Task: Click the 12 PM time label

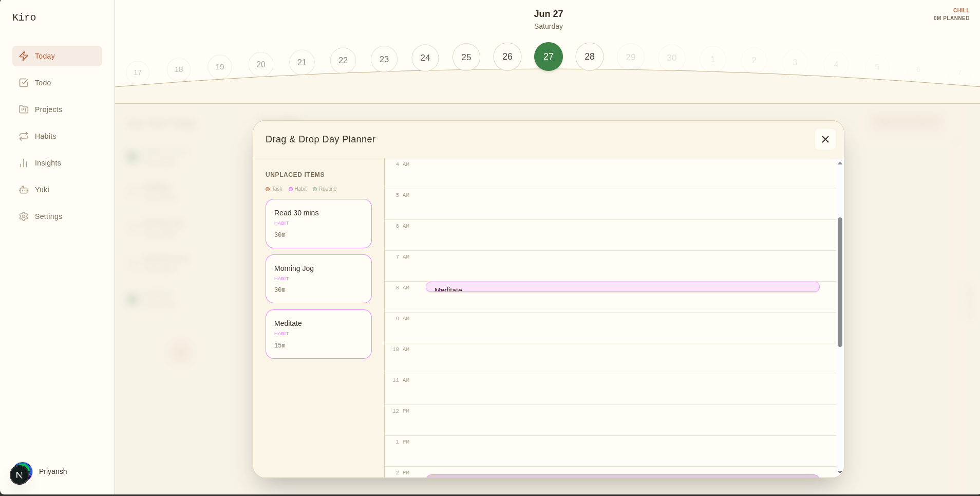Action: (x=401, y=411)
